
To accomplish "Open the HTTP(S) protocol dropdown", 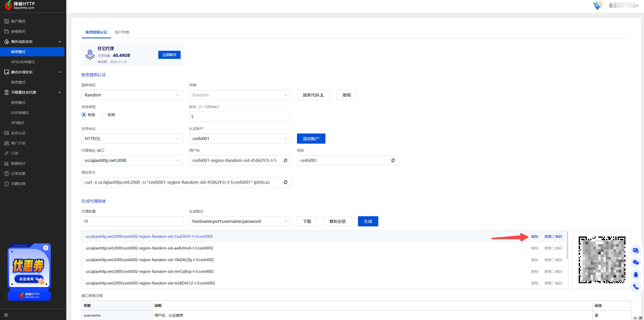I will coord(132,139).
